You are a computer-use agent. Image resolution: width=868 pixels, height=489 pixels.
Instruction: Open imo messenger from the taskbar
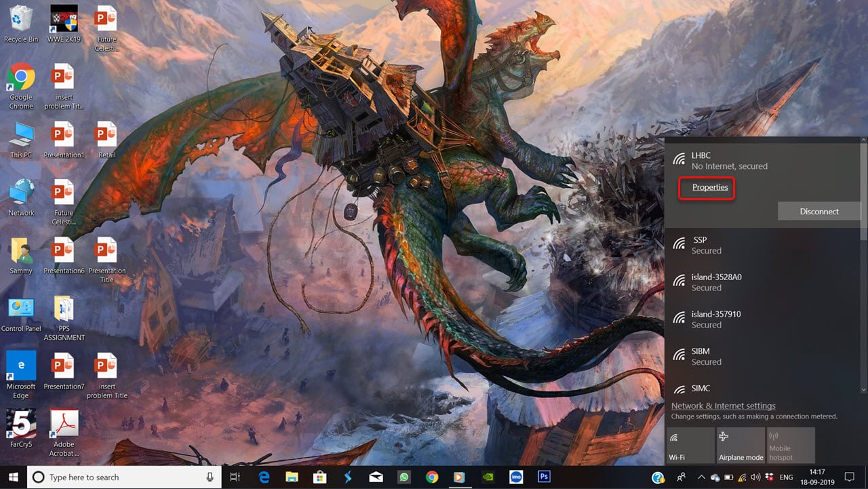coord(515,477)
